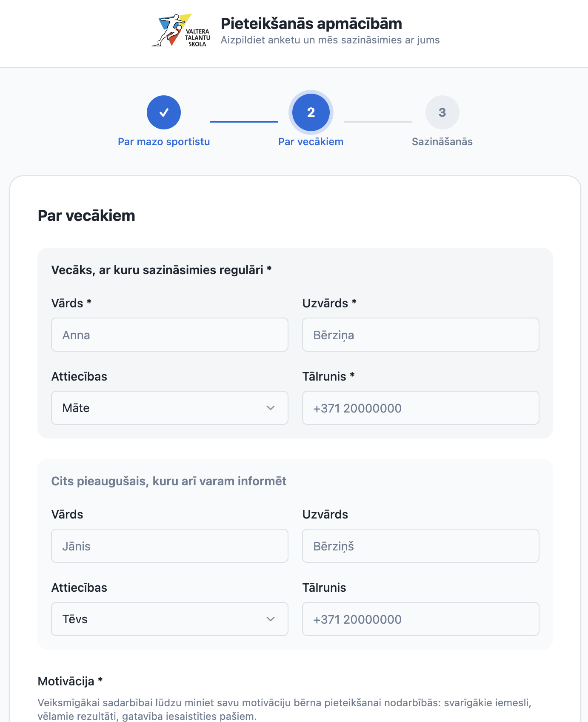Click the Valtera Talantu Skola logo
Viewport: 588px width, 722px height.
[x=181, y=30]
